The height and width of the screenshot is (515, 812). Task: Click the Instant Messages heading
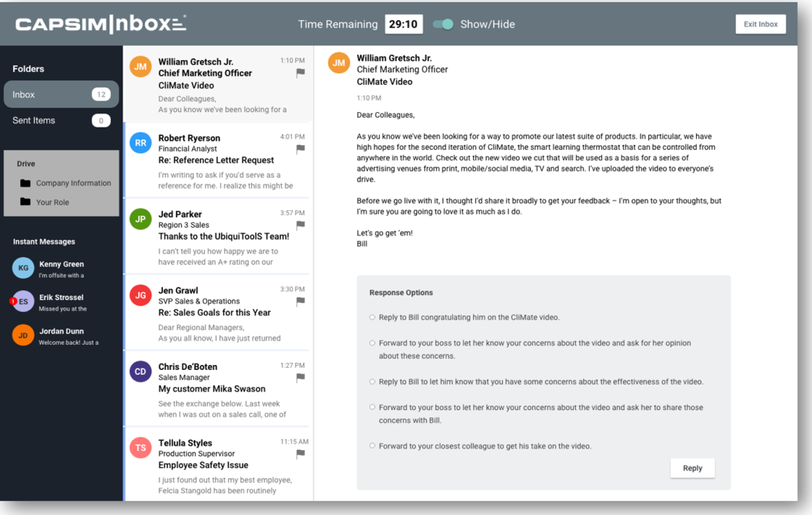click(x=44, y=241)
